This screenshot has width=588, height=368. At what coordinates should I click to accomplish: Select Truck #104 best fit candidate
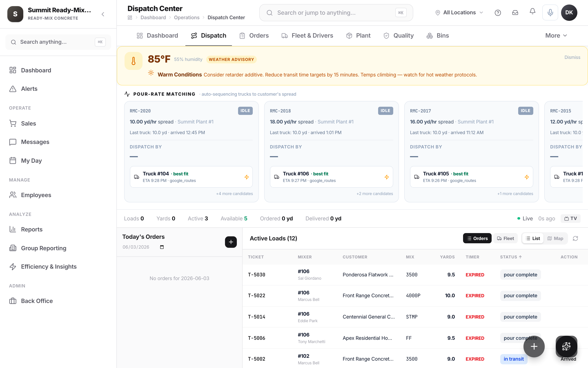pos(191,177)
